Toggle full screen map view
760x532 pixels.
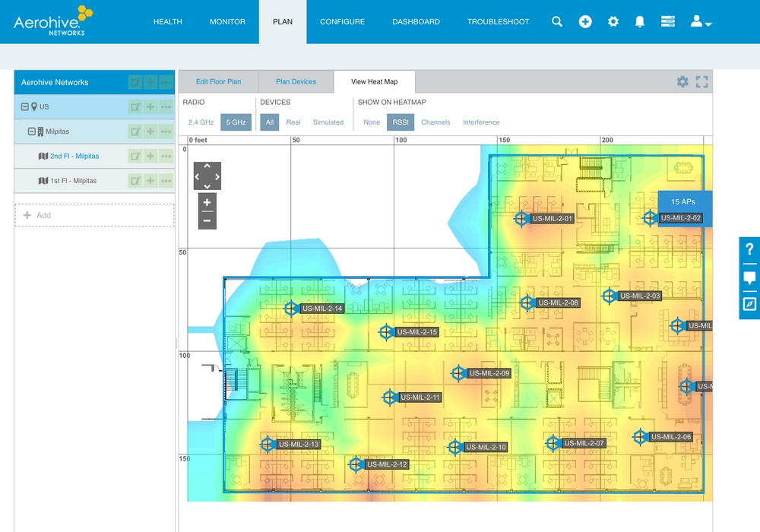[701, 82]
